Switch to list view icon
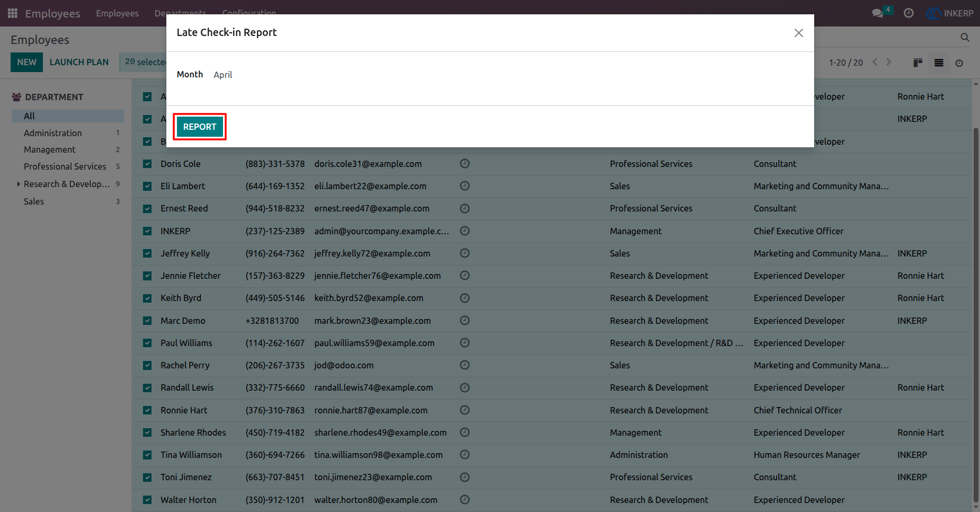Image resolution: width=980 pixels, height=512 pixels. click(939, 63)
